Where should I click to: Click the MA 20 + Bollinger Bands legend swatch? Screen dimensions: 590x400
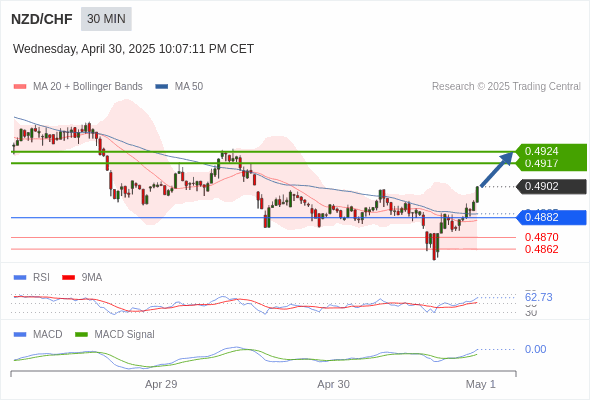click(x=20, y=87)
